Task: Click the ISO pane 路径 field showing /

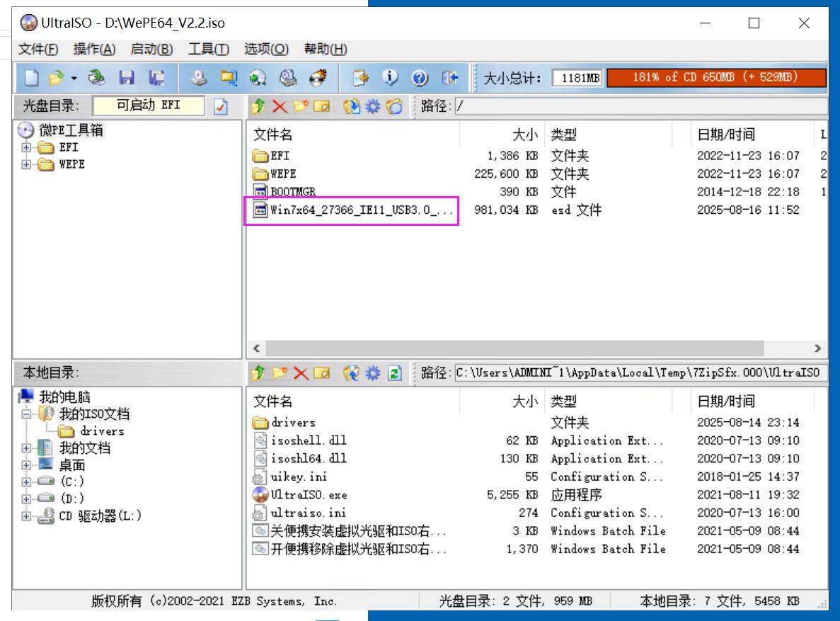Action: (640, 106)
